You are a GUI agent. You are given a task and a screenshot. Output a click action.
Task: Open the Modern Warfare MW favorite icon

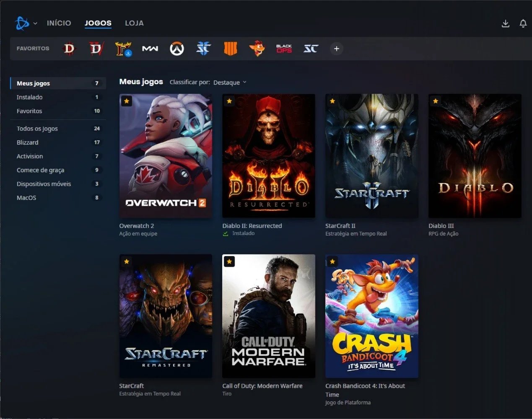150,49
